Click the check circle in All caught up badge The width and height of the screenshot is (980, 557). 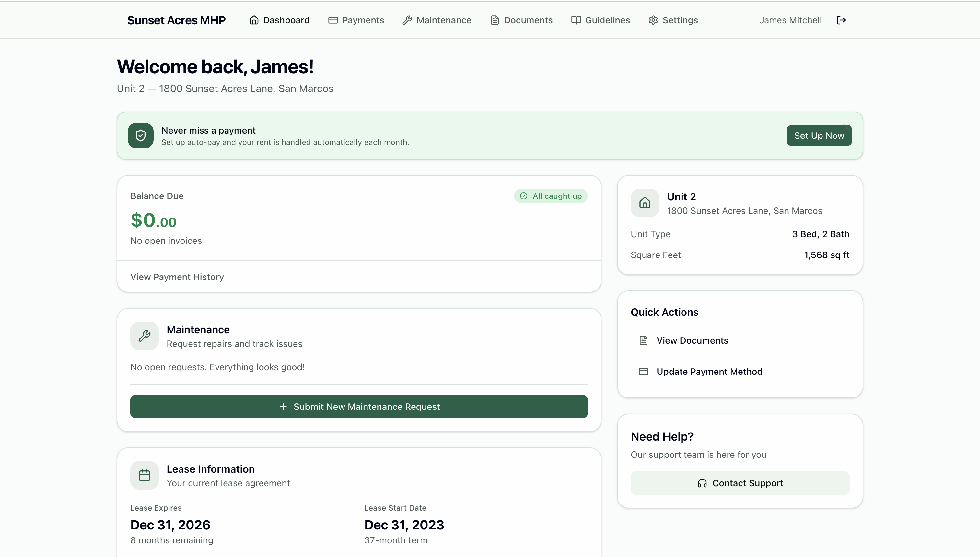(523, 196)
